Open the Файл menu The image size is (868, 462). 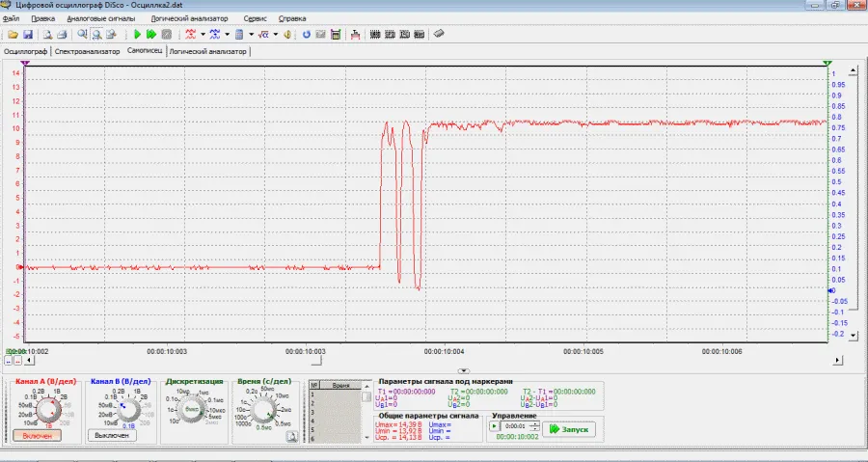pyautogui.click(x=11, y=19)
